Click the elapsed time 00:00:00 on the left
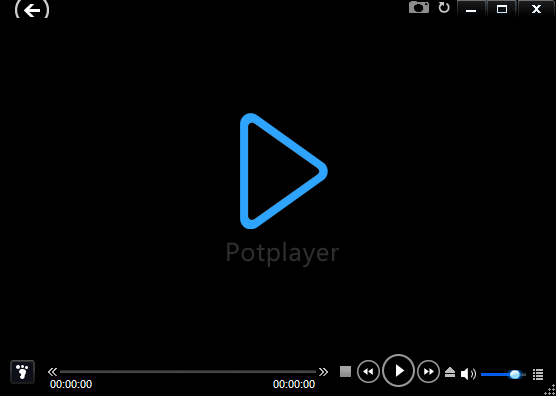The image size is (556, 396). click(71, 384)
